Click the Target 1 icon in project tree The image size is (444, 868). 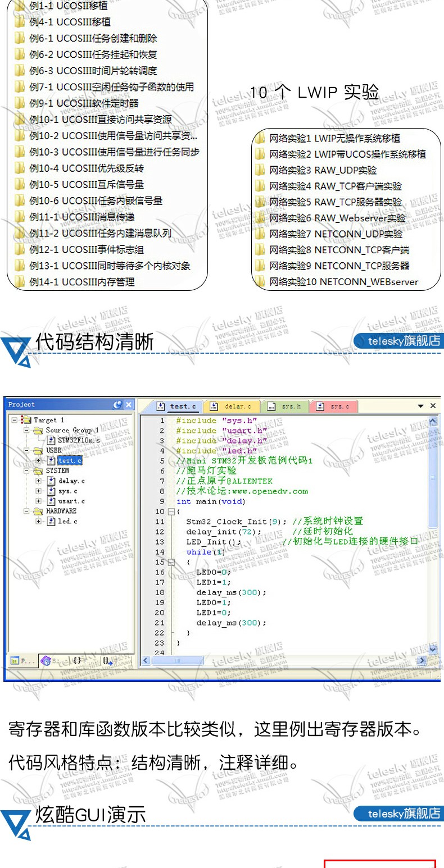(26, 420)
